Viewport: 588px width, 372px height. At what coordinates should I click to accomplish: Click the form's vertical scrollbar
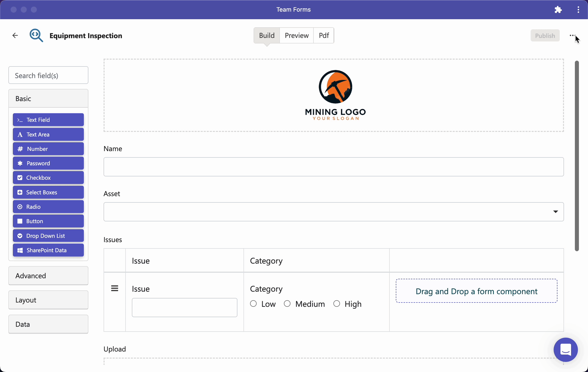[x=577, y=156]
